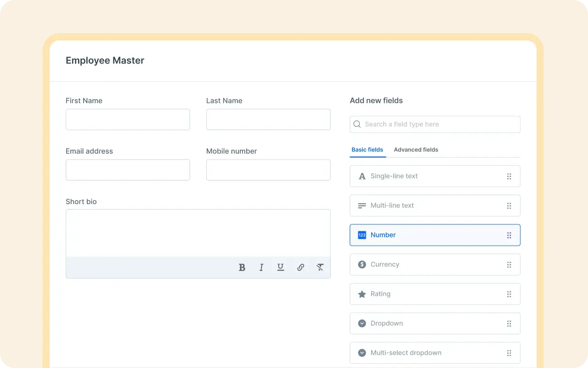
Task: Insert a link in Short bio
Action: pos(300,267)
